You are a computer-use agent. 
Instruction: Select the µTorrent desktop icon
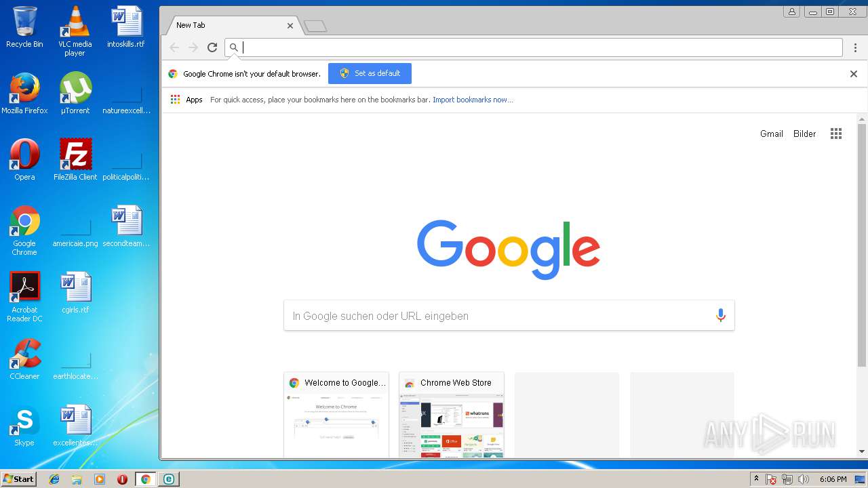75,94
